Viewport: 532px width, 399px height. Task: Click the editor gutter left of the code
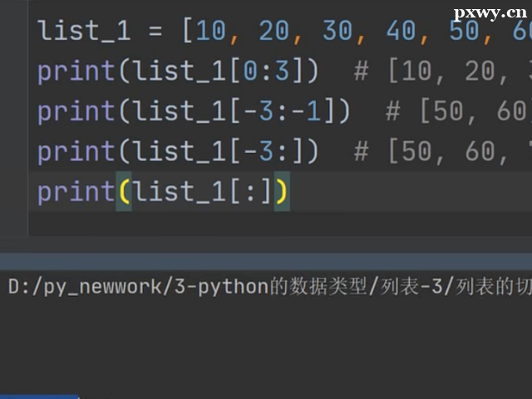point(13,125)
